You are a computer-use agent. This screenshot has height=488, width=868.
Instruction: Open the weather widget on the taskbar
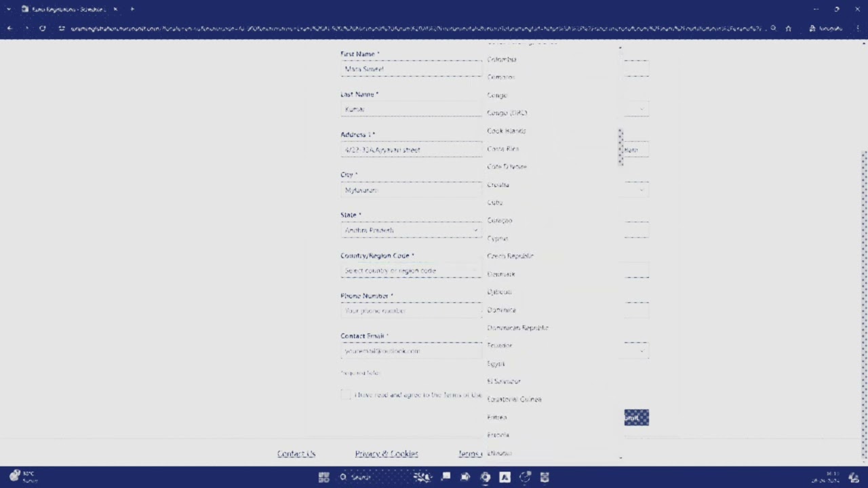tap(23, 476)
